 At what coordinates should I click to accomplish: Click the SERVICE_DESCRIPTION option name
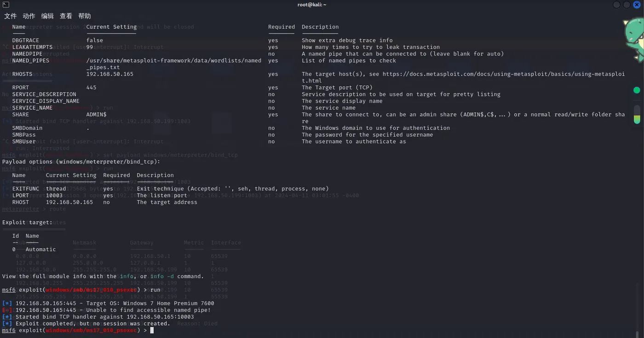point(44,94)
